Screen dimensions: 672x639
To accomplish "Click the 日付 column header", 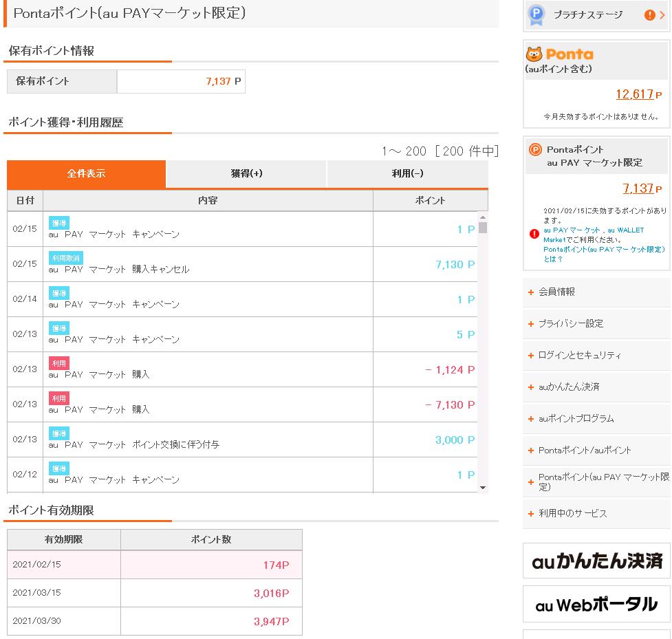I will 25,201.
